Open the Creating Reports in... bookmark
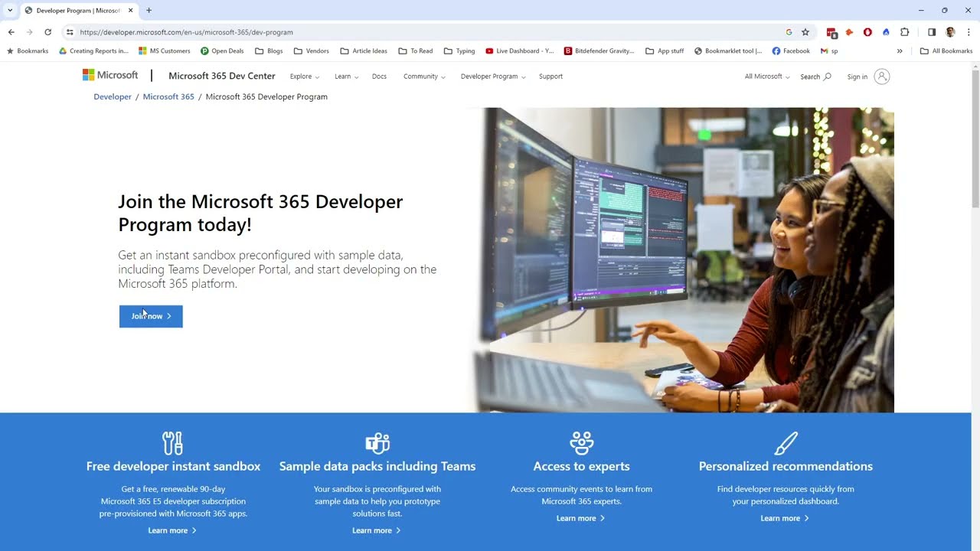 (93, 51)
